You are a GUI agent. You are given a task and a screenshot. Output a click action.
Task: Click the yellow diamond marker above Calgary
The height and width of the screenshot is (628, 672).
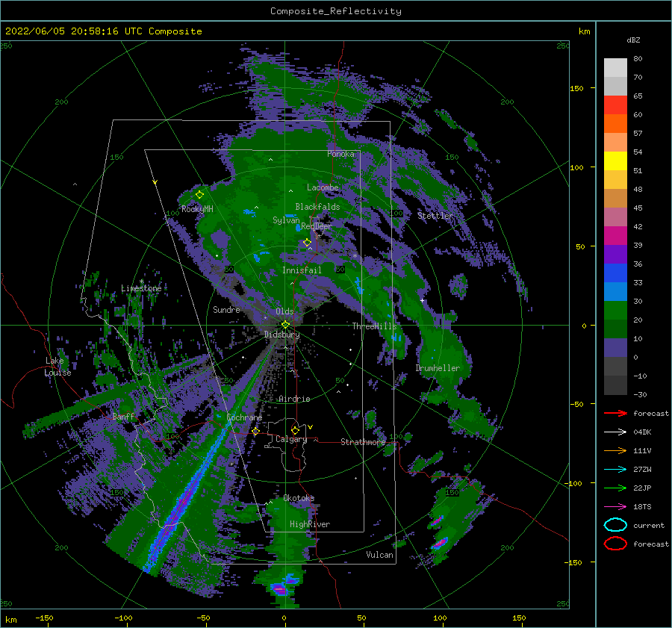click(x=295, y=430)
